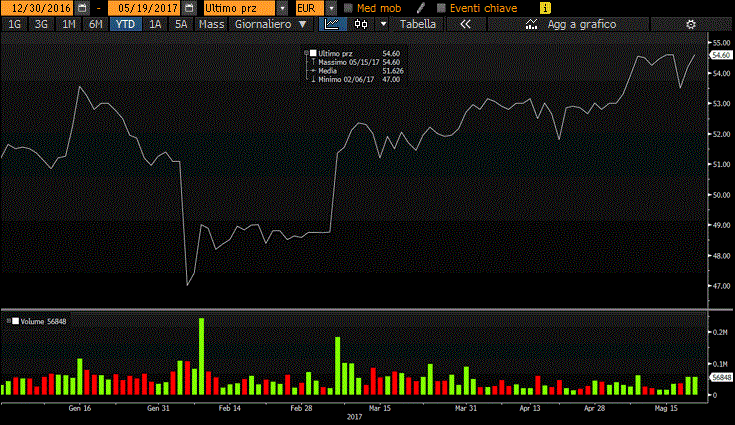Screen dimensions: 735x425
Task: Expand the Giornaliero period dropdown
Action: tap(303, 23)
